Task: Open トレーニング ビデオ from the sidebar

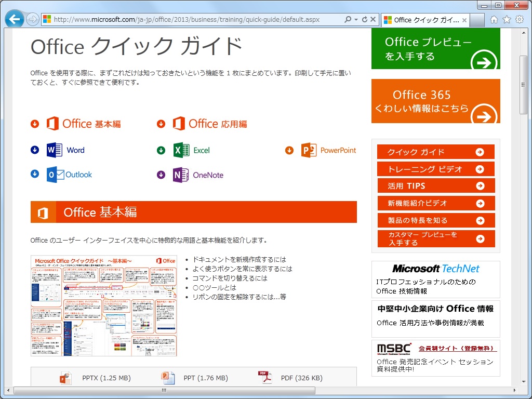Action: click(x=435, y=169)
